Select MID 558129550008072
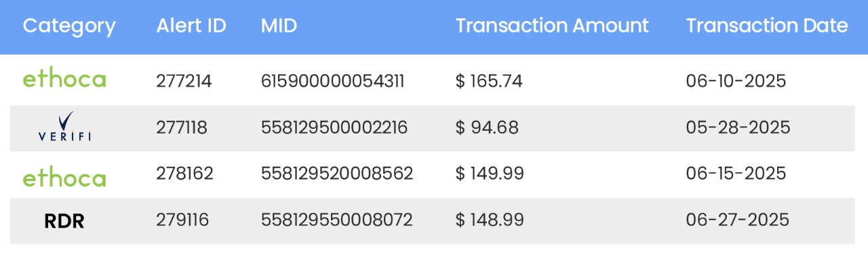 (336, 220)
